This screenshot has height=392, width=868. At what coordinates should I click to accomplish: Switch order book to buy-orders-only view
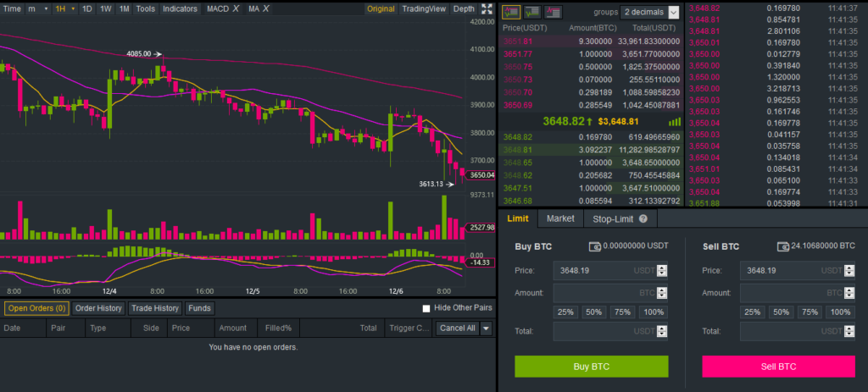click(x=532, y=12)
